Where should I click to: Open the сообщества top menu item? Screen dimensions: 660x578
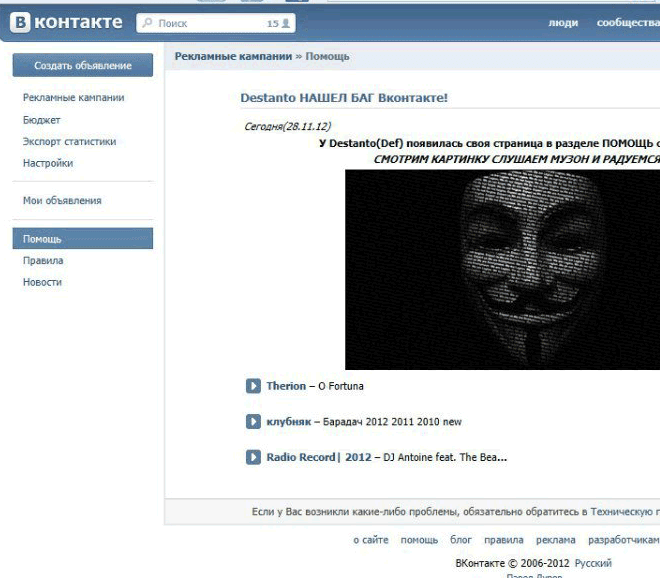628,23
